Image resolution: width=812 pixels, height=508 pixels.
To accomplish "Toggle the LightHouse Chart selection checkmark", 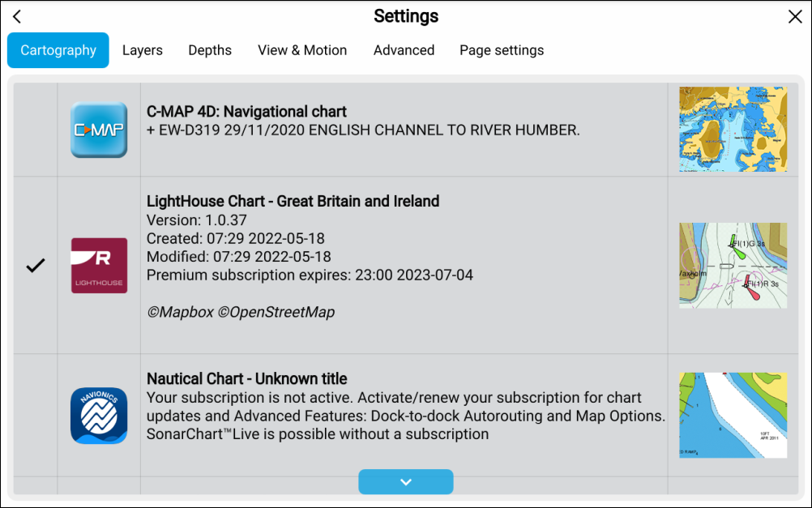I will (x=35, y=265).
